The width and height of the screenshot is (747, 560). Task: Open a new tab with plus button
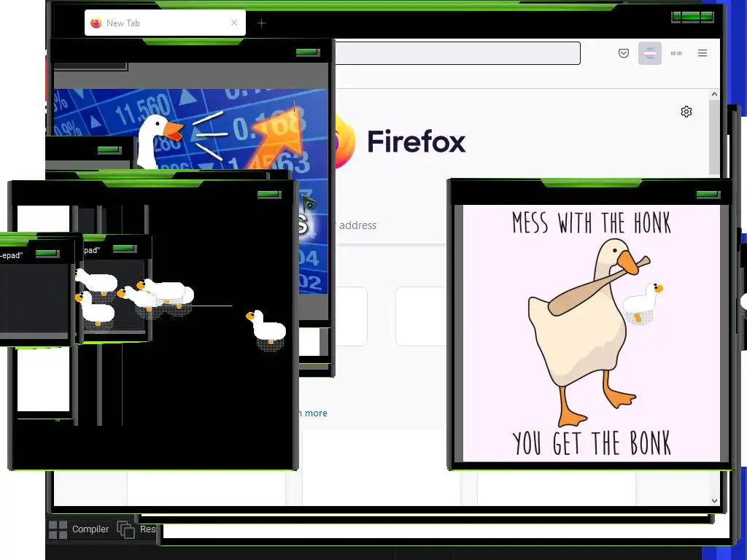pyautogui.click(x=262, y=23)
